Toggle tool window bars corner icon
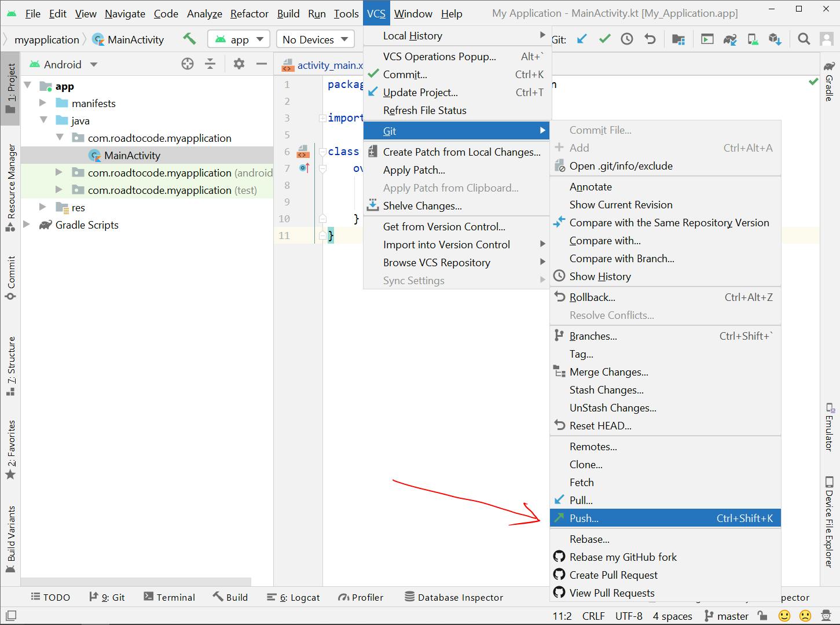 click(x=10, y=616)
